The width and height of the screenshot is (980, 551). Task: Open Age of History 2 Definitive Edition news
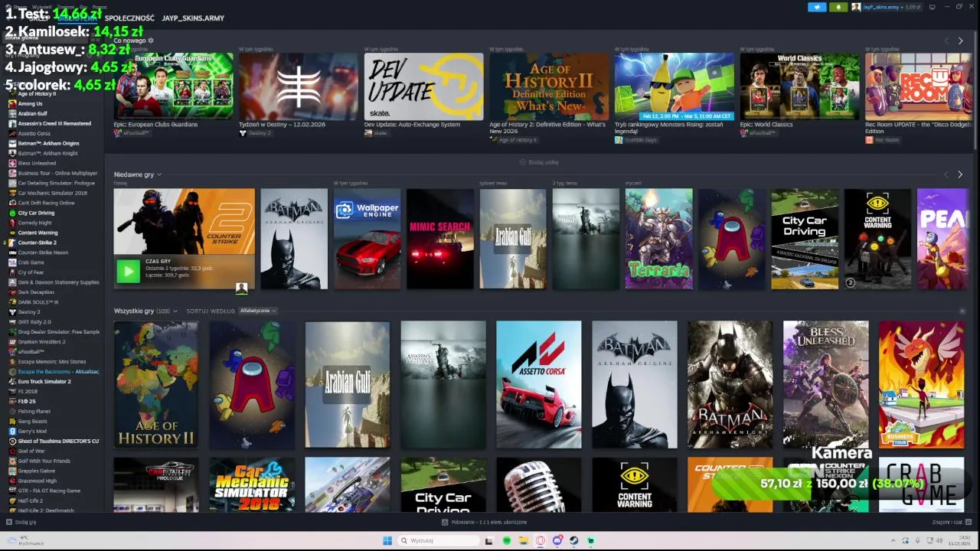coord(549,86)
